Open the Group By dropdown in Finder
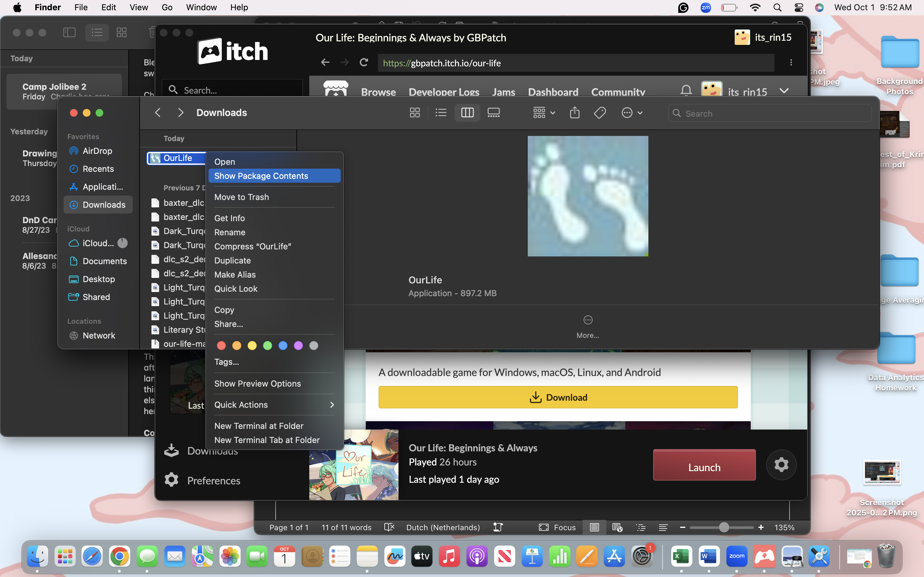Image resolution: width=924 pixels, height=577 pixels. tap(544, 113)
